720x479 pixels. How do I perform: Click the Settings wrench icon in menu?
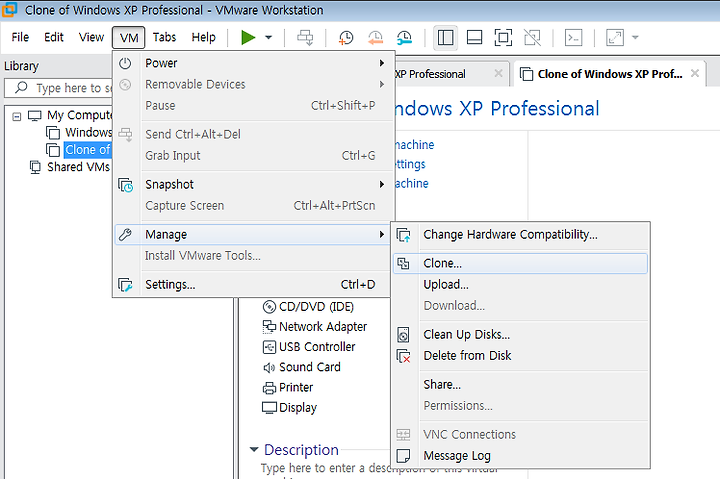click(x=125, y=285)
